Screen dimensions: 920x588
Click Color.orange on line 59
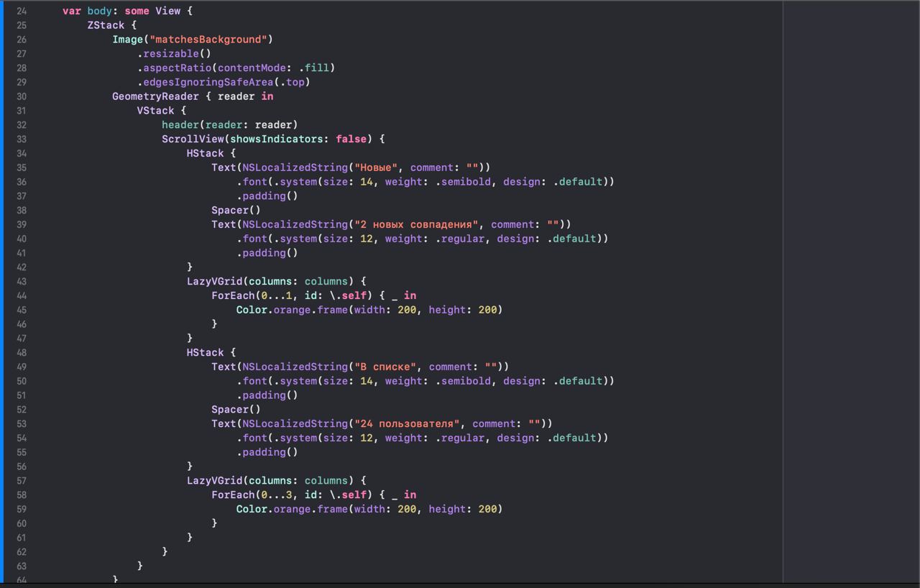pyautogui.click(x=273, y=509)
